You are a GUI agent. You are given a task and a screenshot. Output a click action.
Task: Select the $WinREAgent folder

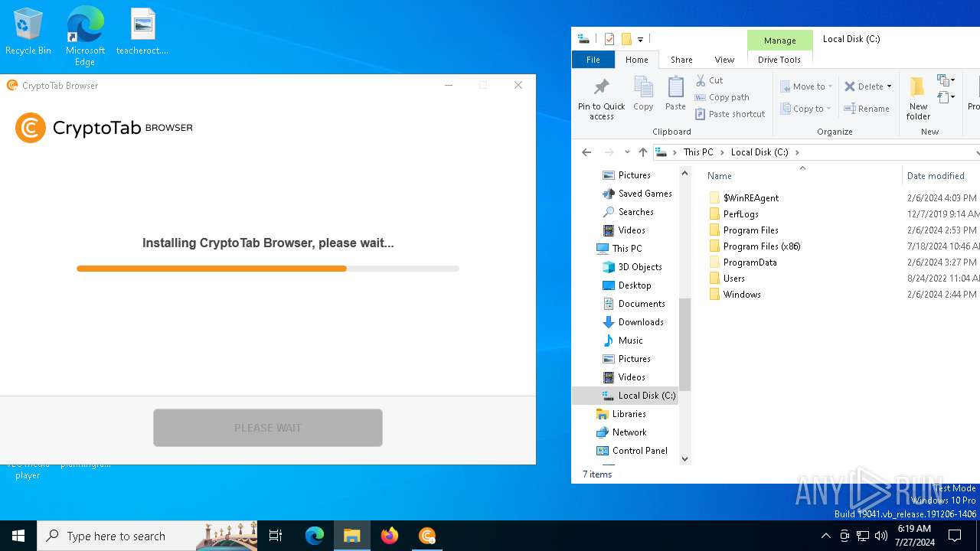(x=751, y=198)
